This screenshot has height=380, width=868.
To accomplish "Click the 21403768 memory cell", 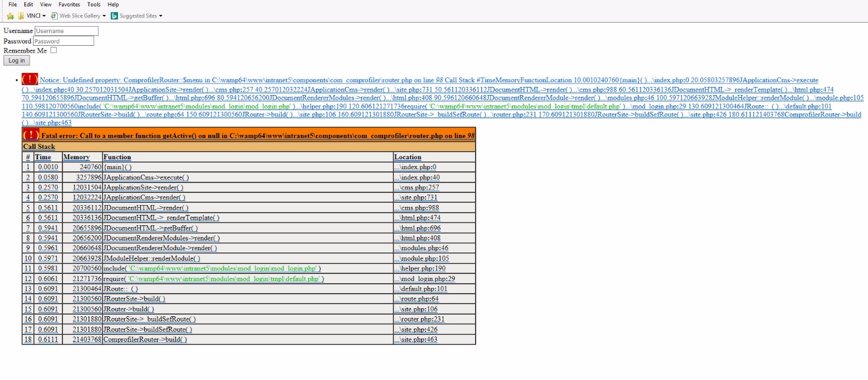I will pyautogui.click(x=82, y=339).
